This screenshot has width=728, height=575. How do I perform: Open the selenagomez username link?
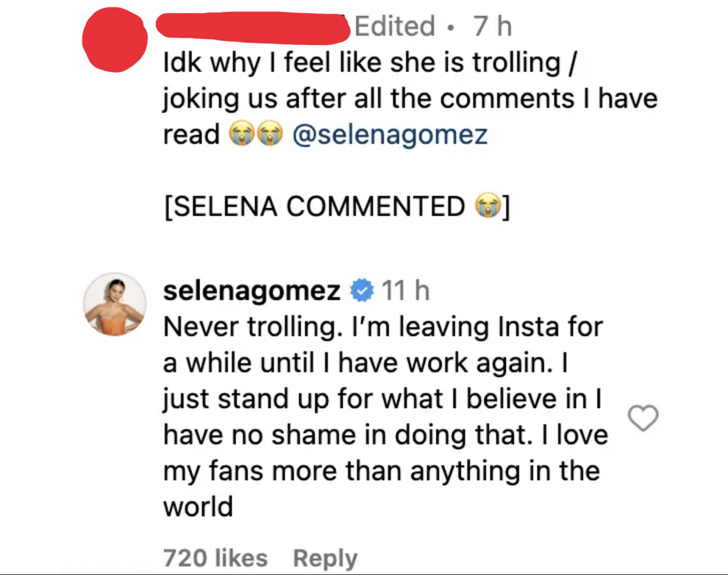tap(251, 291)
